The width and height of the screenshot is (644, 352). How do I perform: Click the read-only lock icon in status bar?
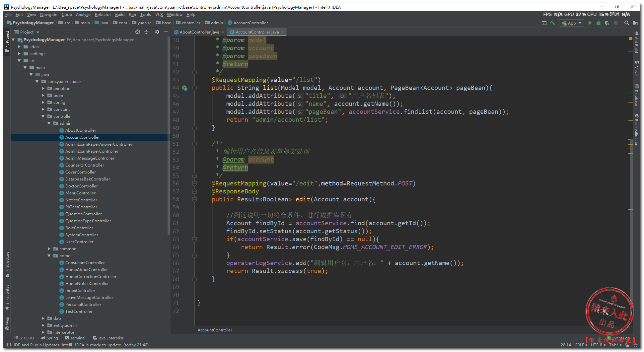click(627, 345)
